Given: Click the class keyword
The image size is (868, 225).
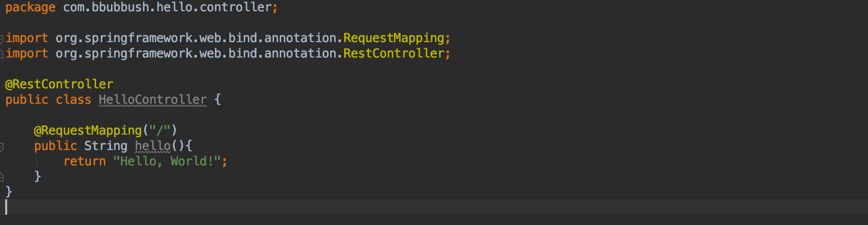Looking at the screenshot, I should (74, 100).
